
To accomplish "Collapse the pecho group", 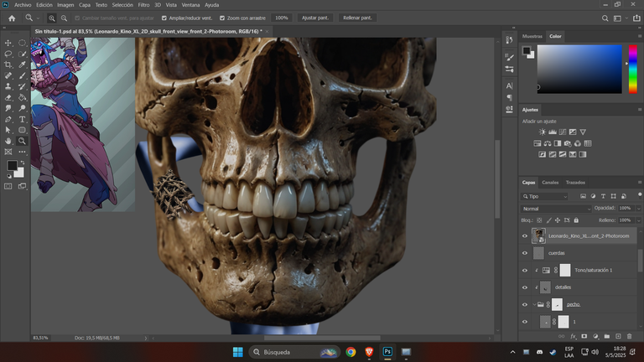I will coord(534,304).
